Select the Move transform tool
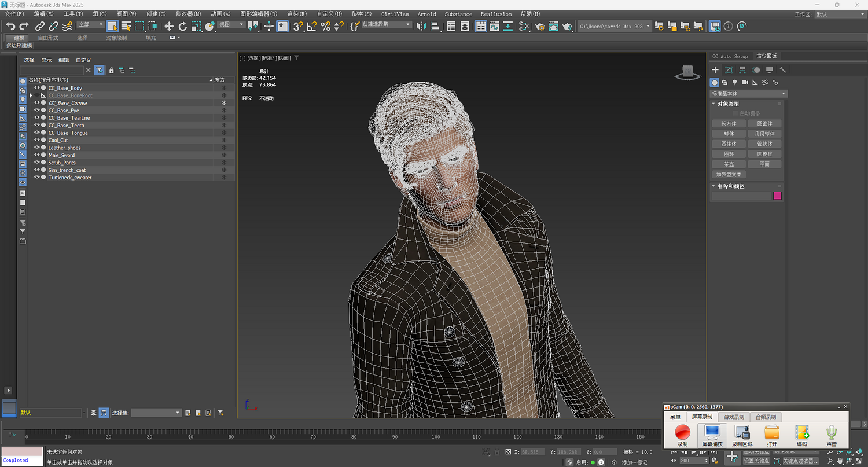868x467 pixels. point(169,26)
